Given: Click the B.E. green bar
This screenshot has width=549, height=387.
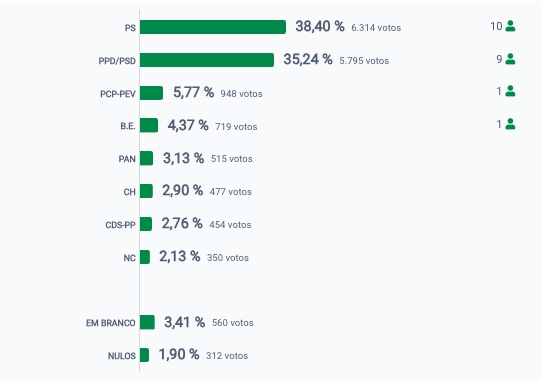Looking at the screenshot, I should [x=149, y=126].
